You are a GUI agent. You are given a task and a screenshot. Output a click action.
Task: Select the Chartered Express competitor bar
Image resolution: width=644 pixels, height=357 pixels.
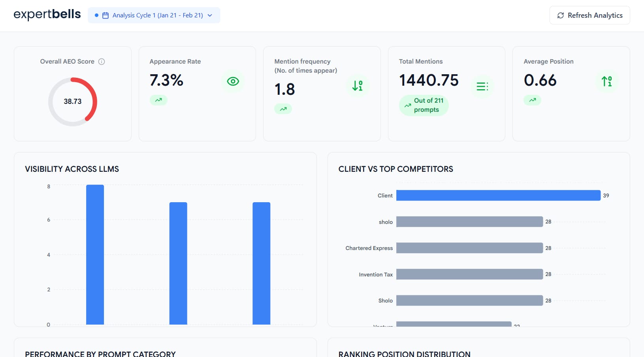[x=470, y=248]
